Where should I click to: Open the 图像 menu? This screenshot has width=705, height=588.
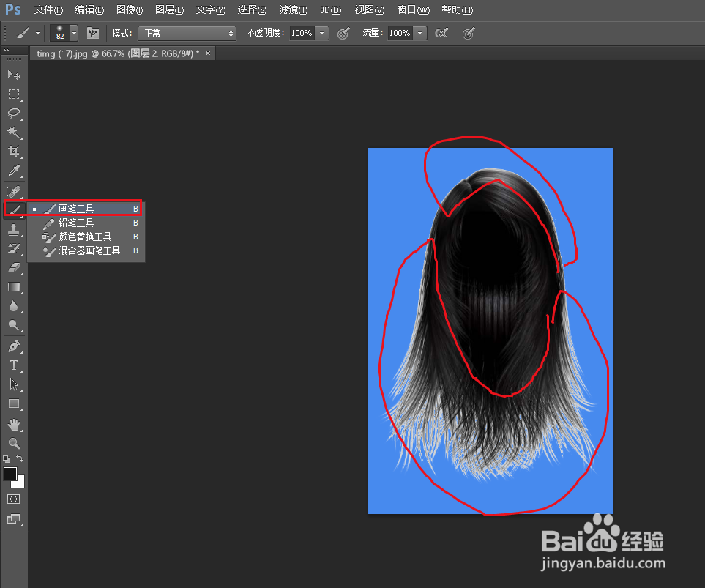click(x=130, y=10)
